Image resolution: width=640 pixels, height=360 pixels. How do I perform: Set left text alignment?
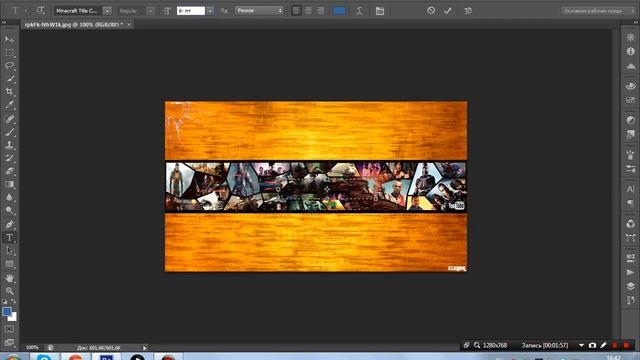(297, 11)
